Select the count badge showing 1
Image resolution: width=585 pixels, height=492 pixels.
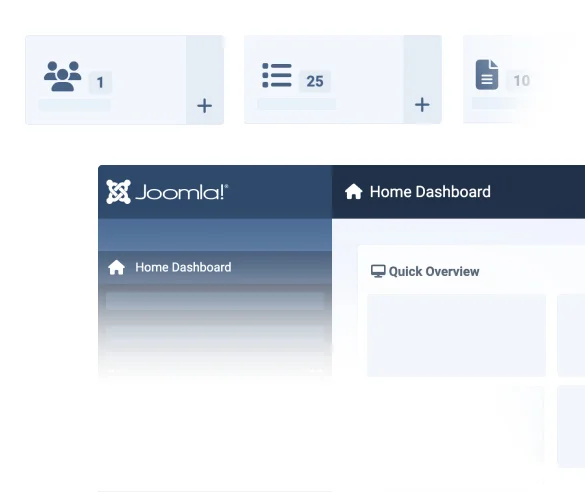pos(100,82)
